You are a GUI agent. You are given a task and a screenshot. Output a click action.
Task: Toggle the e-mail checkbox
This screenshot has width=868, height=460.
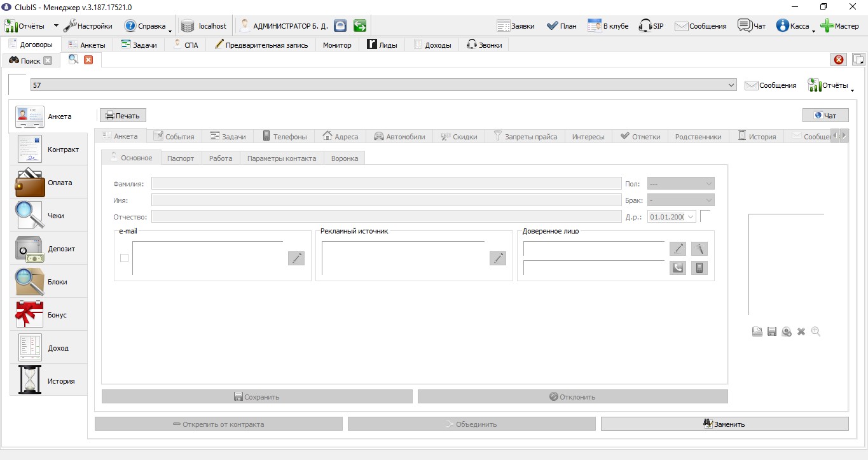(124, 258)
